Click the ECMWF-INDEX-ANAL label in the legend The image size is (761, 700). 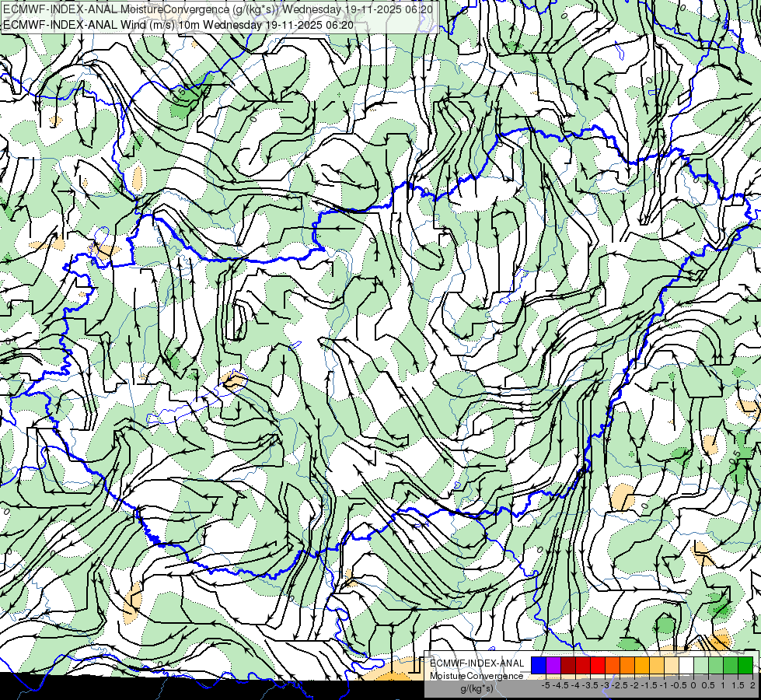click(476, 663)
